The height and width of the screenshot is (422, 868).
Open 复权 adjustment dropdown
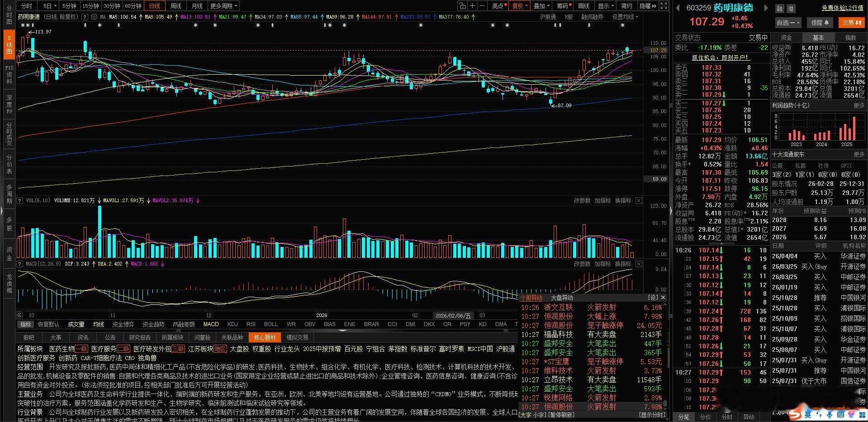point(519,6)
